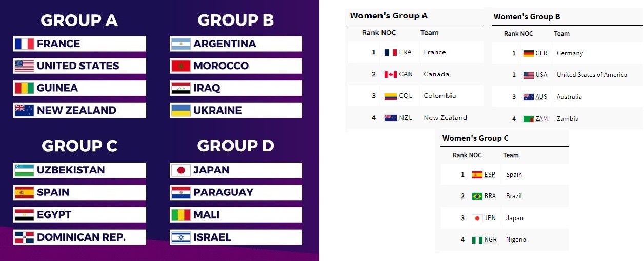644x261 pixels.
Task: Click the France flag in Group A
Action: pyautogui.click(x=24, y=44)
